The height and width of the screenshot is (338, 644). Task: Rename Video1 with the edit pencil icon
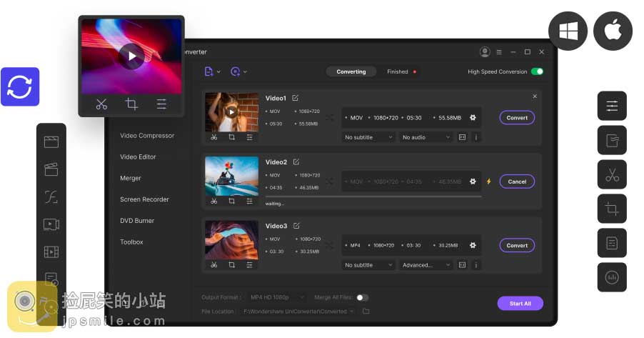pos(296,98)
